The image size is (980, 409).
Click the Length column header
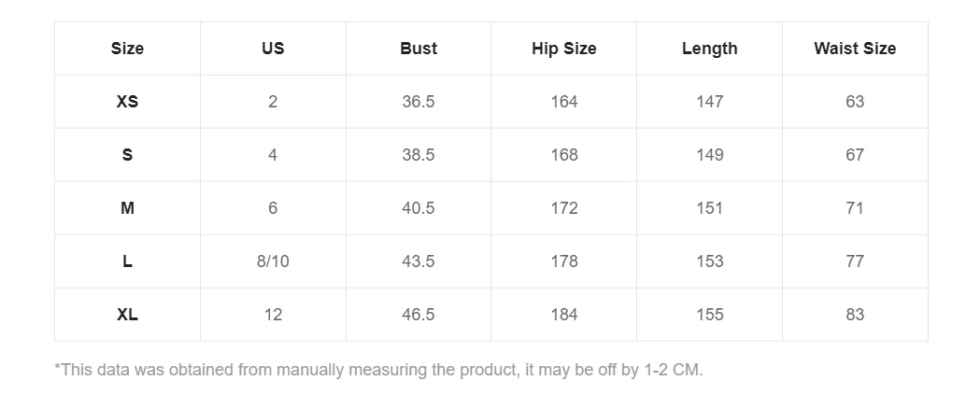(x=709, y=49)
